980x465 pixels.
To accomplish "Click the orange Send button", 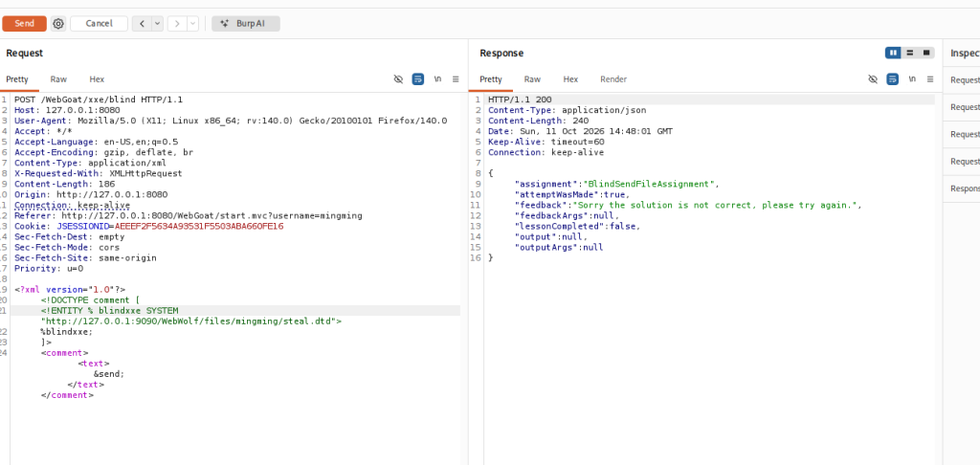I will (x=24, y=24).
